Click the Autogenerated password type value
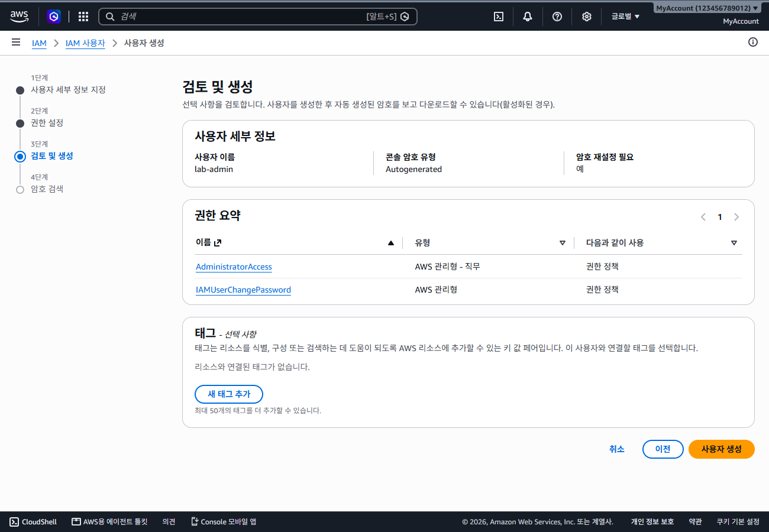This screenshot has height=532, width=769. (413, 169)
